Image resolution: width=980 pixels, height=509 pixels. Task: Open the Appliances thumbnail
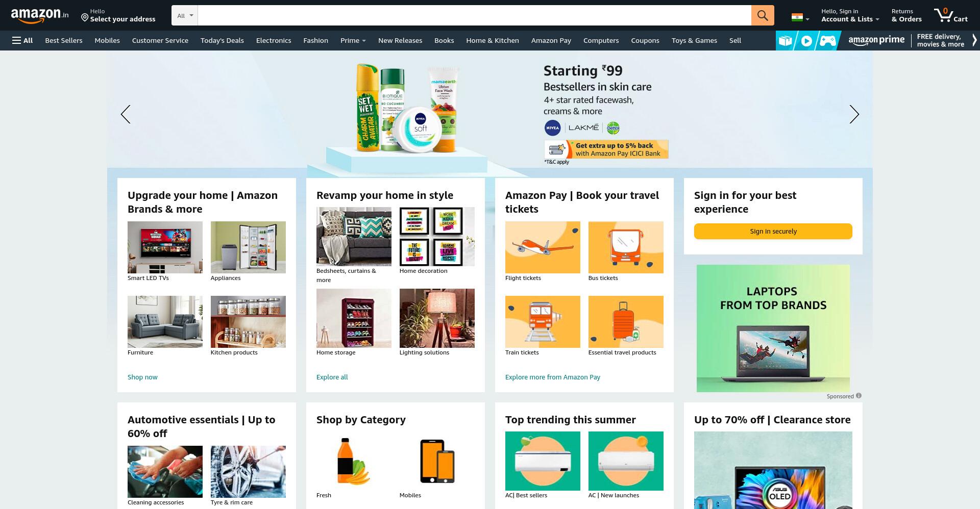tap(248, 247)
